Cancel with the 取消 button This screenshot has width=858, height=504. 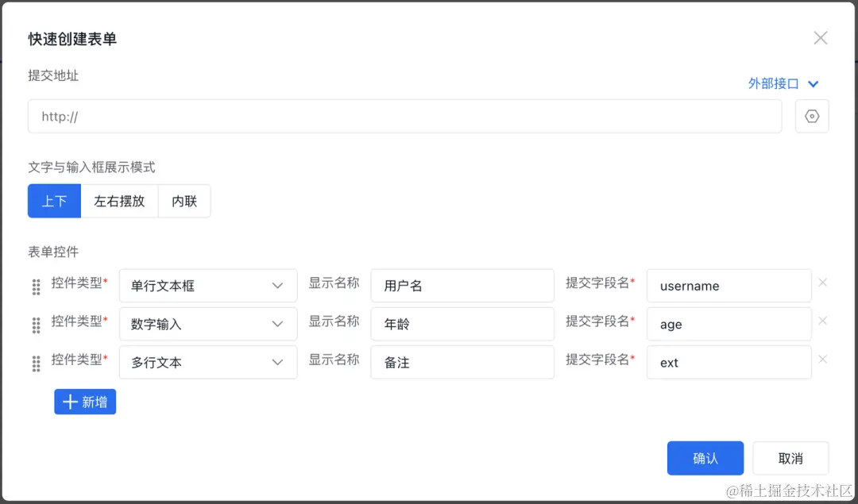(790, 458)
